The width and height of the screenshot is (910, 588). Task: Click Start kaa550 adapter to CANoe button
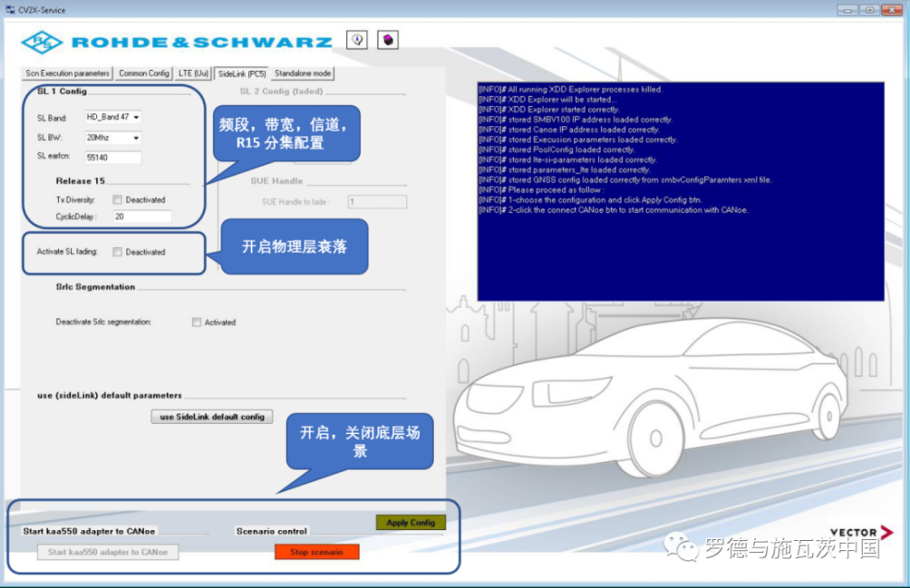[x=108, y=552]
